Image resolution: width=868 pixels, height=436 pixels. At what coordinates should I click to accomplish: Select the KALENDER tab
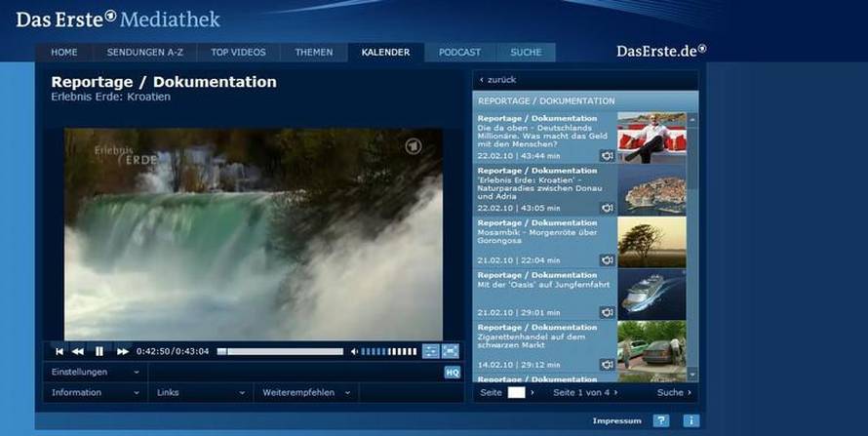pos(386,53)
